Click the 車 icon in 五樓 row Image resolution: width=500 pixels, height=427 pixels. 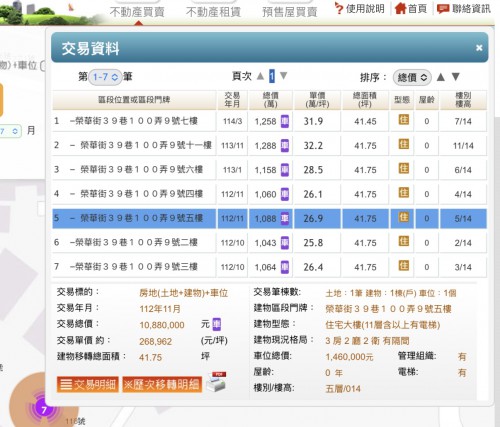(285, 218)
